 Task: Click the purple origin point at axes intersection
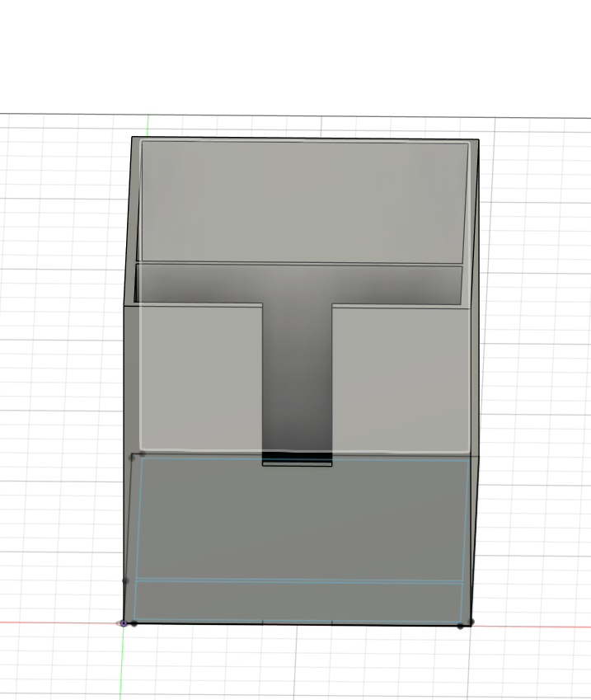[x=123, y=623]
